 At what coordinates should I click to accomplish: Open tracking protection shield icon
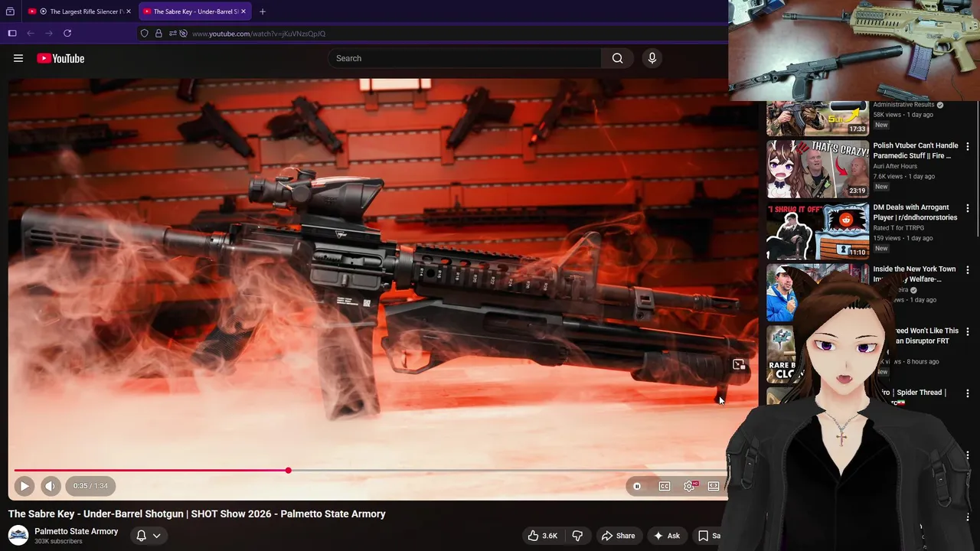144,34
